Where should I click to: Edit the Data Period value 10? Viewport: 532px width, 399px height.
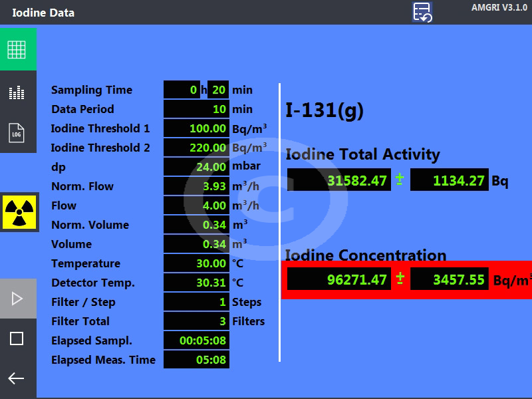(x=196, y=109)
